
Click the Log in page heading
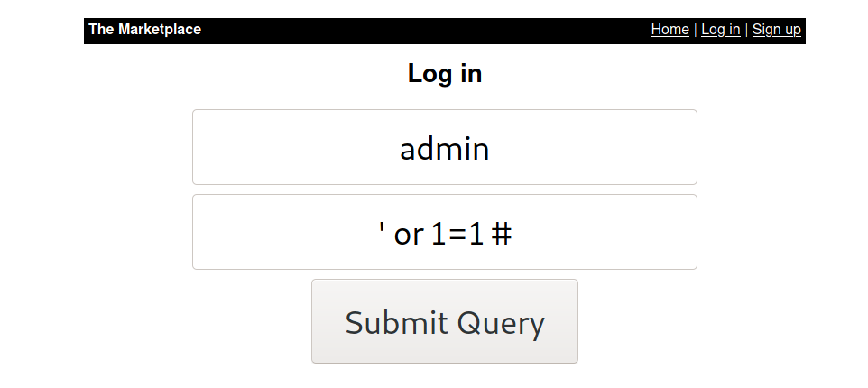(445, 74)
